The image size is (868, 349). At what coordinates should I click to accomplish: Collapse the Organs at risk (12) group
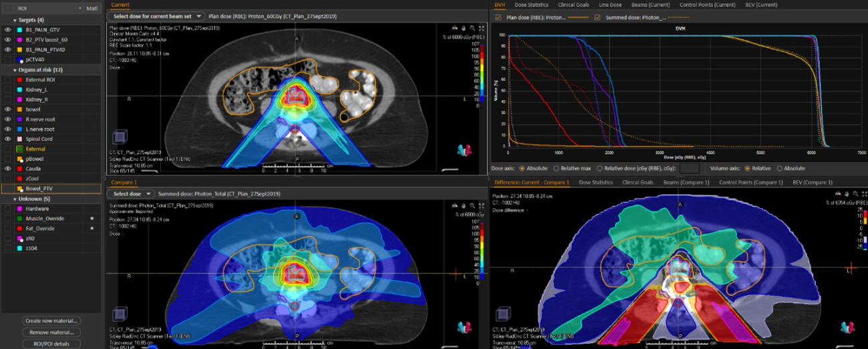(15, 69)
